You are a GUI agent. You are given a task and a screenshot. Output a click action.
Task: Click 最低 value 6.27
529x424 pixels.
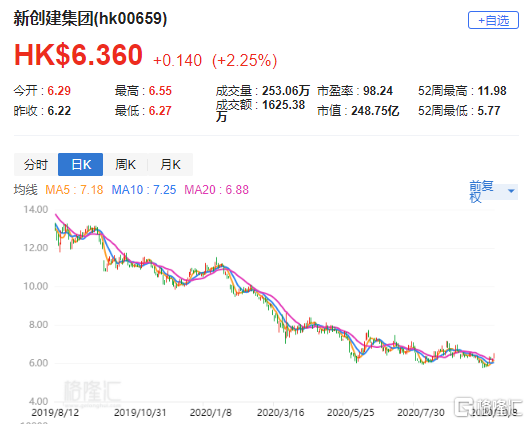pos(160,111)
